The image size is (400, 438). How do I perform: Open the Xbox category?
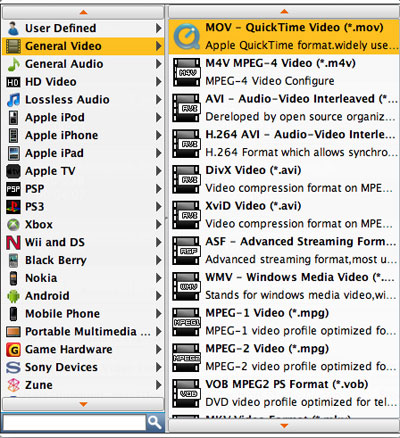pyautogui.click(x=83, y=225)
